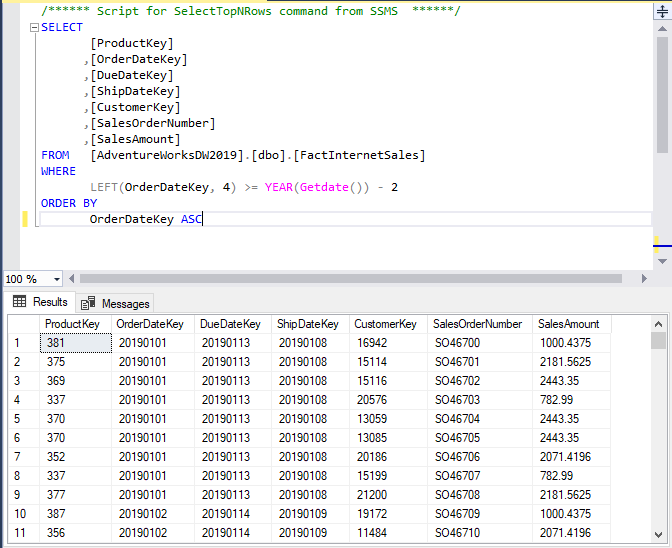This screenshot has width=672, height=548.
Task: Click the SELECT keyword in editor
Action: pyautogui.click(x=62, y=27)
